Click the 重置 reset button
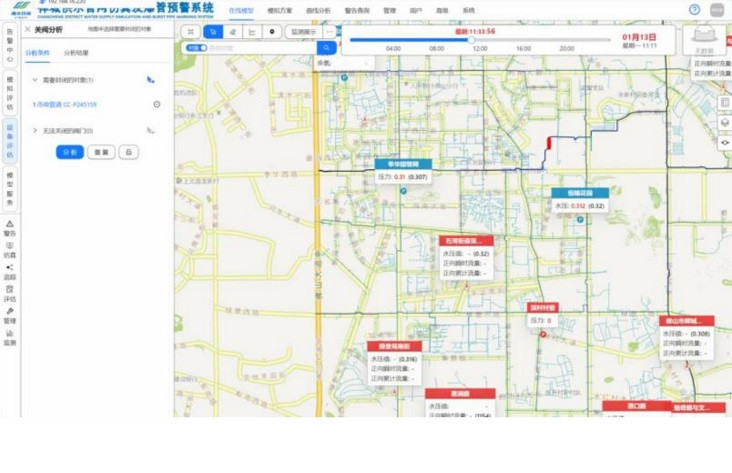Screen dimensions: 732x473 (100, 152)
